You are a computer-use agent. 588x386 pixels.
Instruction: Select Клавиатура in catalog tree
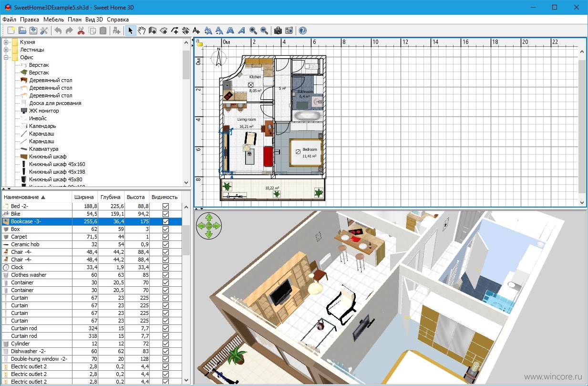[43, 149]
